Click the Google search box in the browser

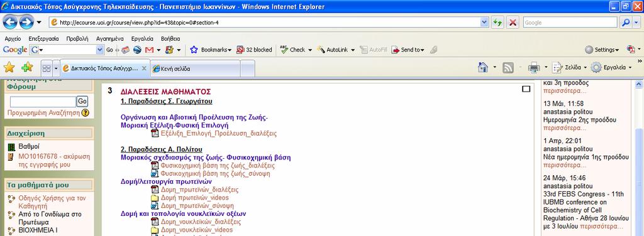tap(570, 23)
